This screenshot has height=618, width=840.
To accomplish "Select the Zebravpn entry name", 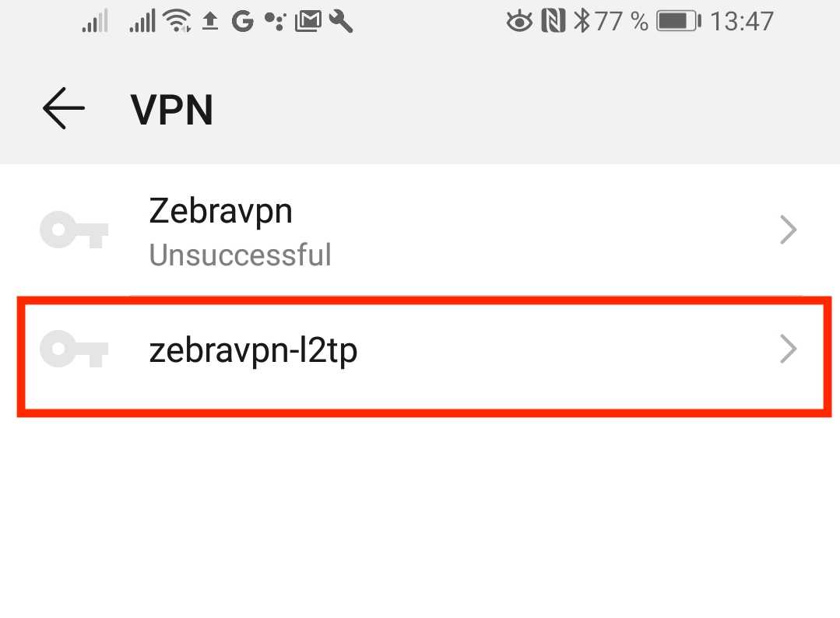I will point(220,211).
